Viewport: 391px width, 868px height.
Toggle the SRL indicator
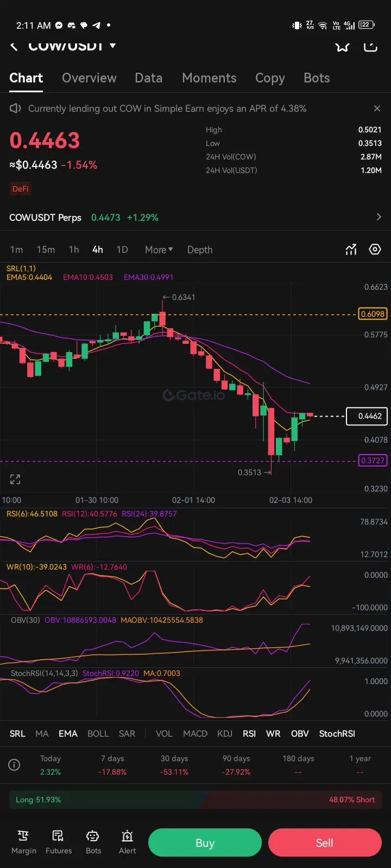pos(17,733)
